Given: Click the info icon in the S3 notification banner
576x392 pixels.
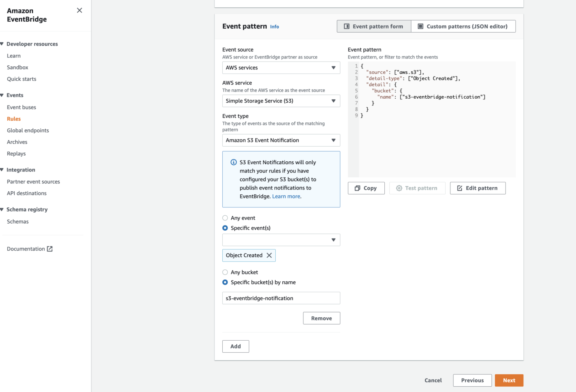Looking at the screenshot, I should pyautogui.click(x=233, y=162).
